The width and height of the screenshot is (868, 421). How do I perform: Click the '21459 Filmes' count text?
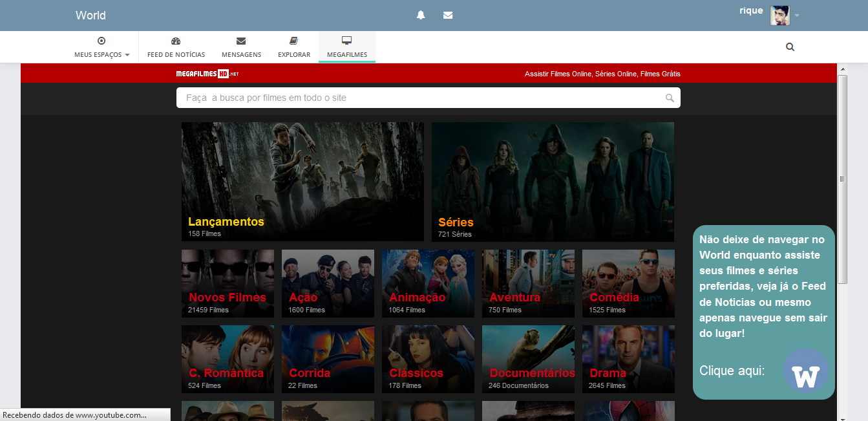pos(208,310)
